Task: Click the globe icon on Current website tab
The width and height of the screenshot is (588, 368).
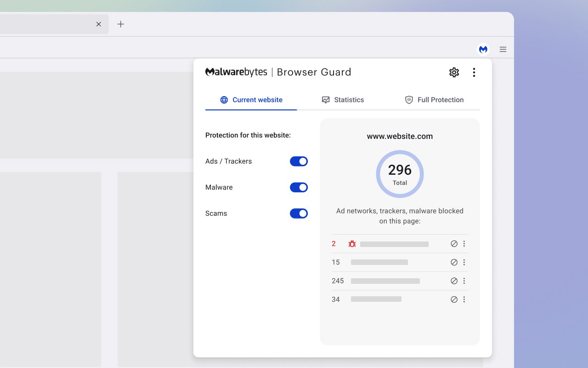Action: click(224, 99)
